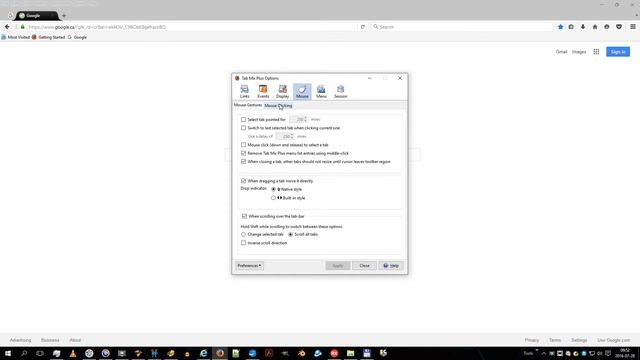
Task: Open a new tab with plus button
Action: coord(64,16)
